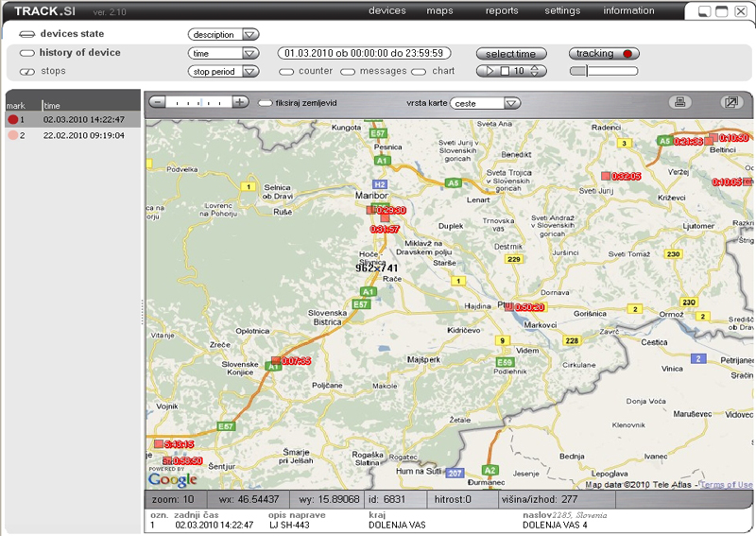Click the tracking button
Viewport: 756px width, 536px height.
click(604, 54)
